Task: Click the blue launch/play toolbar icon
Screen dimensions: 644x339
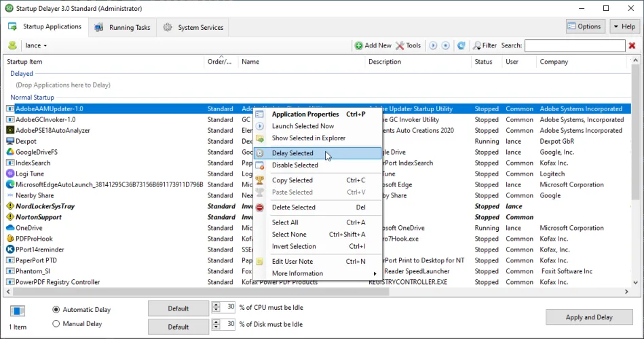Action: (433, 45)
